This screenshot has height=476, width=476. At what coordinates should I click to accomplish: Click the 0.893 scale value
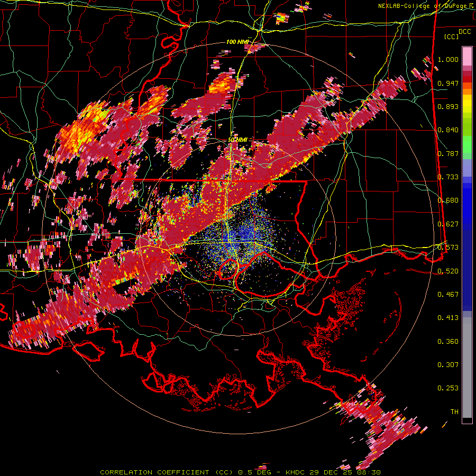click(448, 106)
